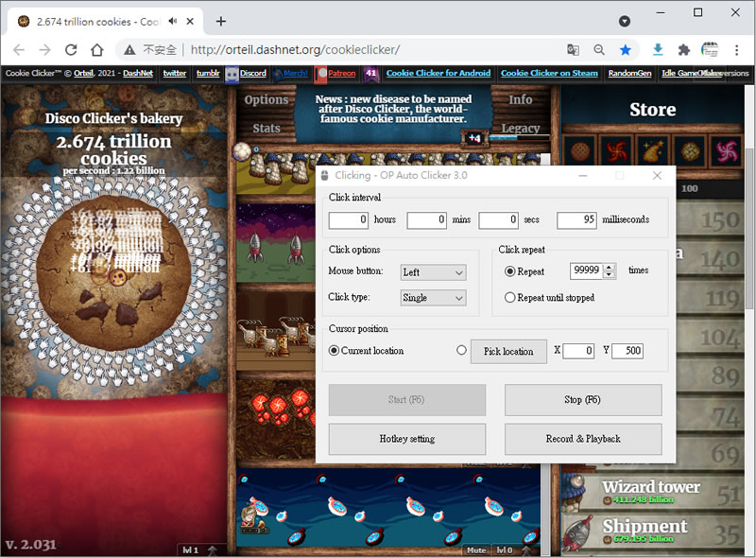The height and width of the screenshot is (558, 756).
Task: Click the repeat times number field
Action: point(587,270)
